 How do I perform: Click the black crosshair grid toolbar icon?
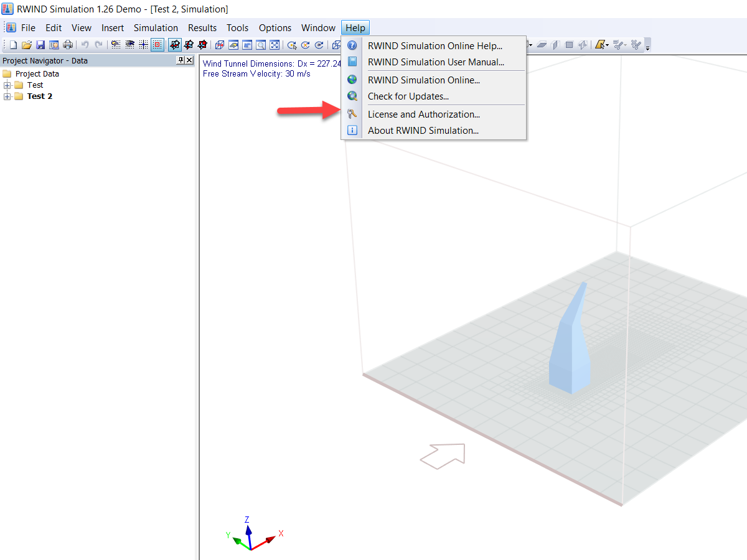[143, 45]
